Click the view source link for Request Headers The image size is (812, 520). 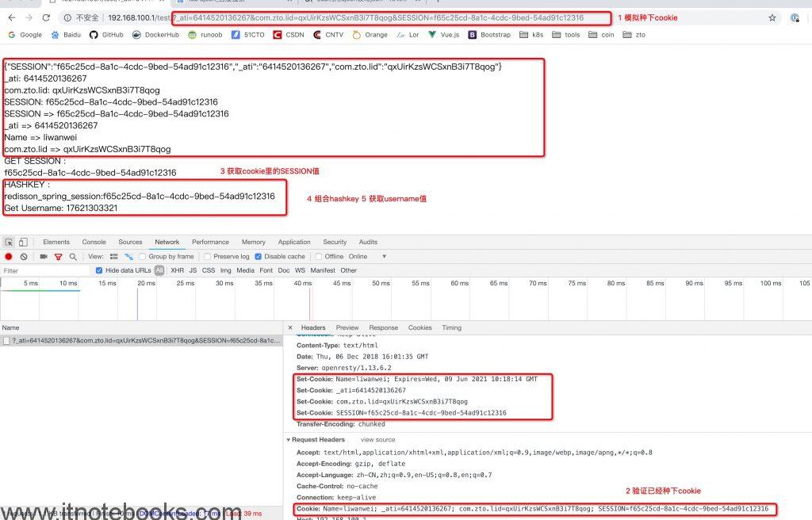coord(377,440)
